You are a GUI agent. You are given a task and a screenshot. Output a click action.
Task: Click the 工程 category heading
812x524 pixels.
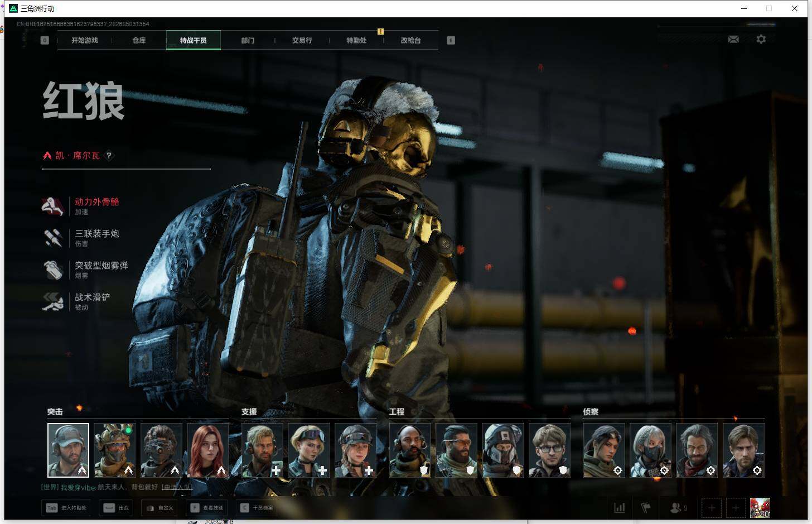pos(397,412)
